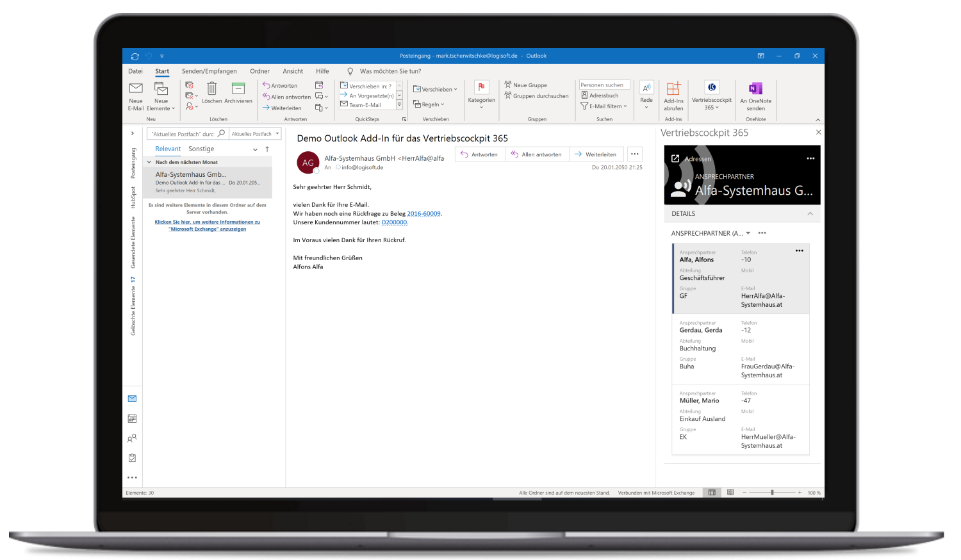
Task: Open the Adressbuch
Action: (x=600, y=95)
